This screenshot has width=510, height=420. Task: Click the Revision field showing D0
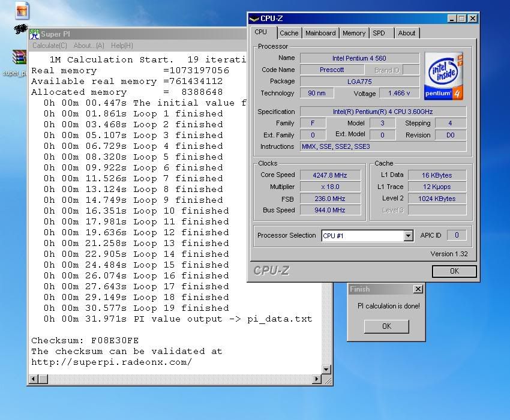click(x=450, y=135)
